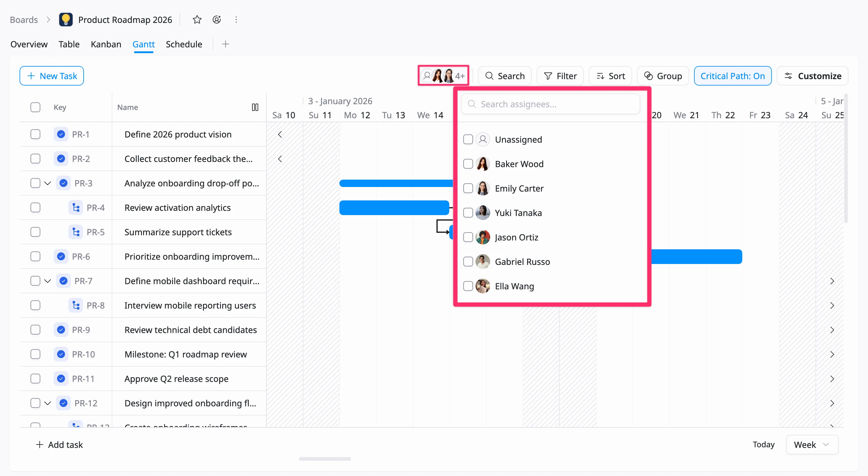Check the Yuki Tanaka checkbox
The image size is (868, 476).
pyautogui.click(x=468, y=213)
